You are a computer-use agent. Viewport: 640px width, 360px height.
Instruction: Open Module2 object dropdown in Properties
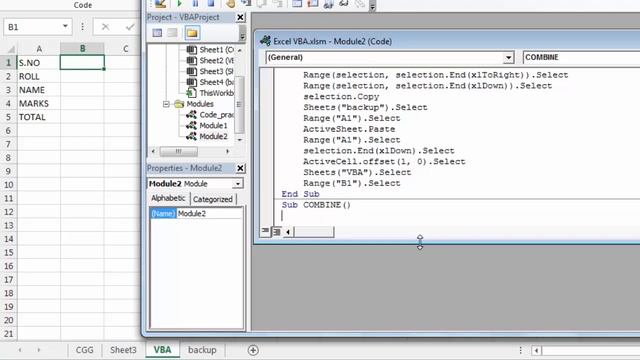click(x=238, y=184)
